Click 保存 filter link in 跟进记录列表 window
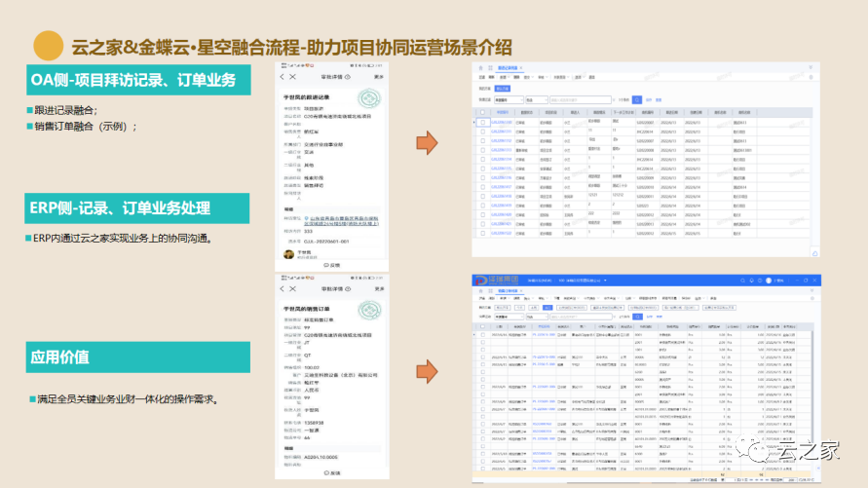 coord(649,100)
